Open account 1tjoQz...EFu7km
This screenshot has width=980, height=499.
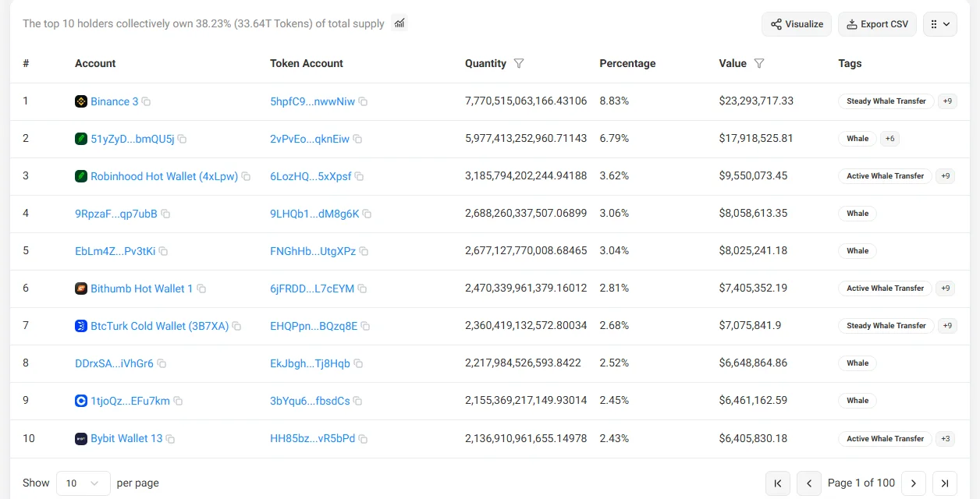(x=130, y=401)
